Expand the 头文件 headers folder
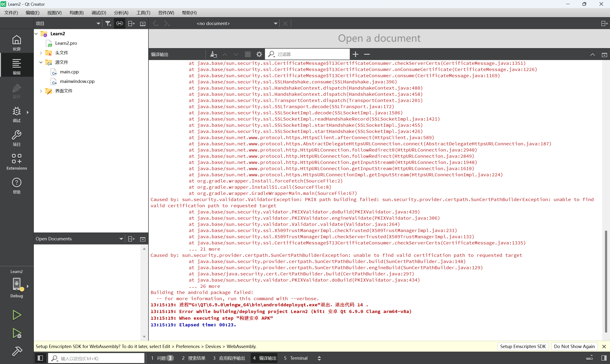610x364 pixels. (41, 53)
